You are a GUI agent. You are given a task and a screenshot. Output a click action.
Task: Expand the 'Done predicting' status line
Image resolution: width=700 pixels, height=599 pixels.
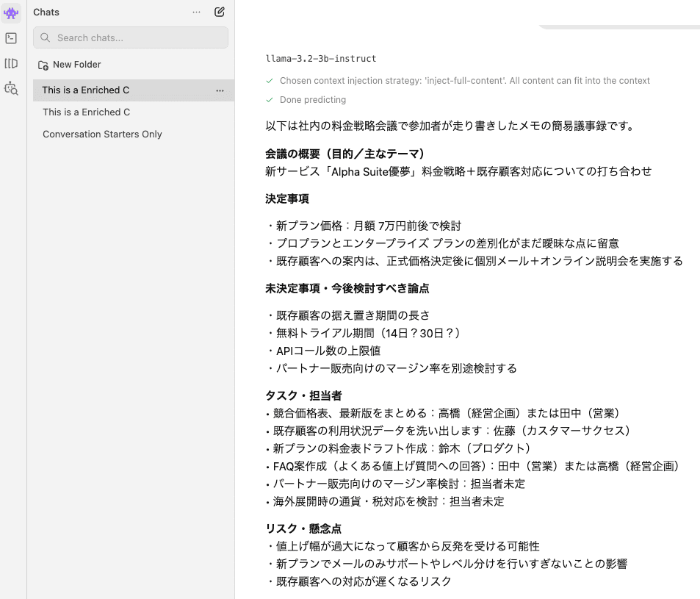[312, 100]
